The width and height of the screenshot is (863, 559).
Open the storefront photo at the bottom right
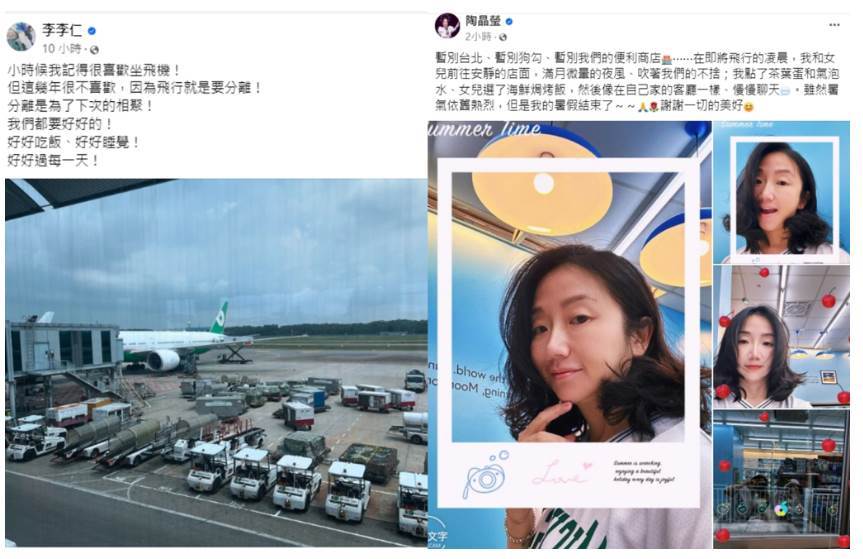click(782, 479)
